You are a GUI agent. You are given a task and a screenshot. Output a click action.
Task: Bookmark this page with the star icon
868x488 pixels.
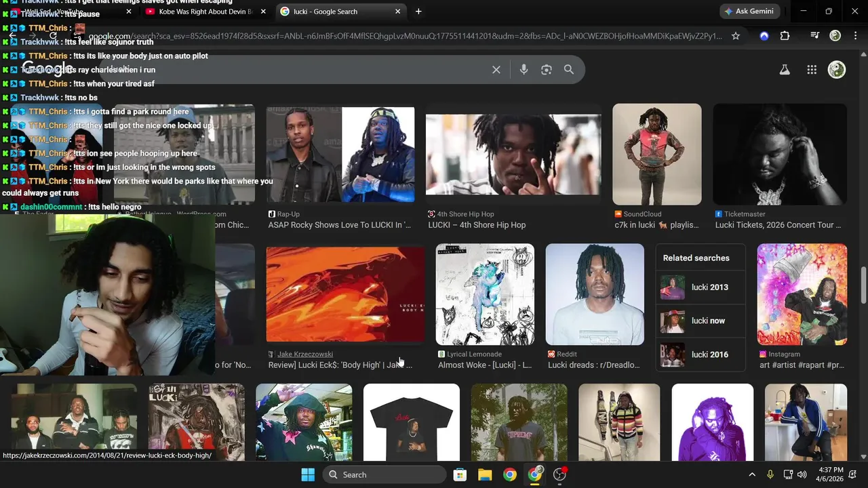(x=736, y=36)
